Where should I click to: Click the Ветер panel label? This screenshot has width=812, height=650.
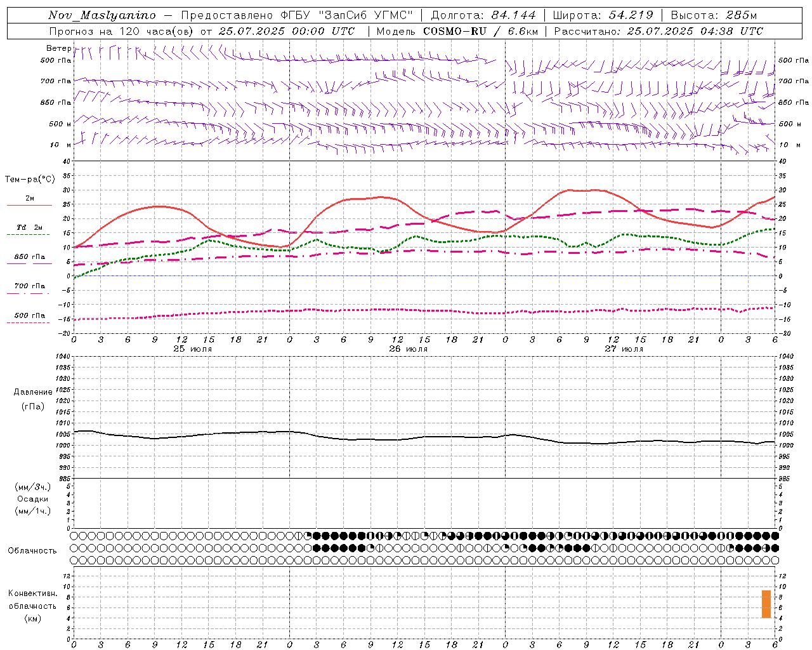[58, 48]
